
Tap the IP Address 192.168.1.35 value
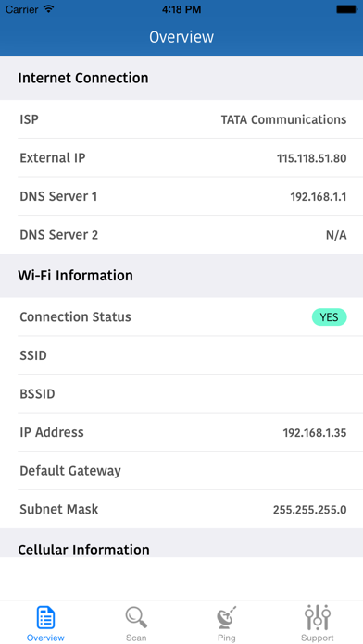[x=315, y=432]
